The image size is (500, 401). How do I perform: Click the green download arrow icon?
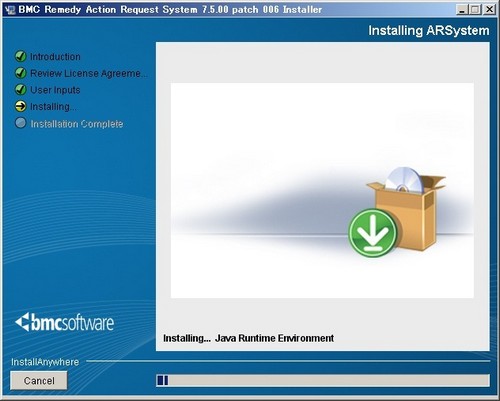point(373,233)
